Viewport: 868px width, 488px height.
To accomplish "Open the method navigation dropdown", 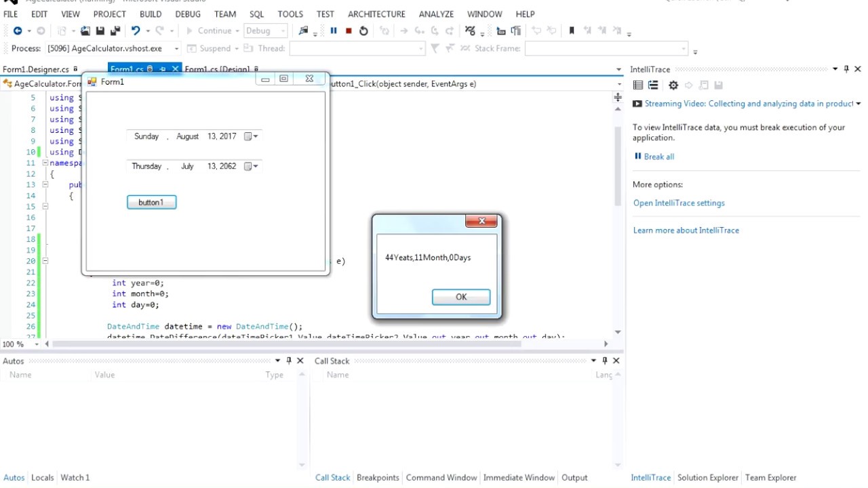I will pyautogui.click(x=619, y=84).
